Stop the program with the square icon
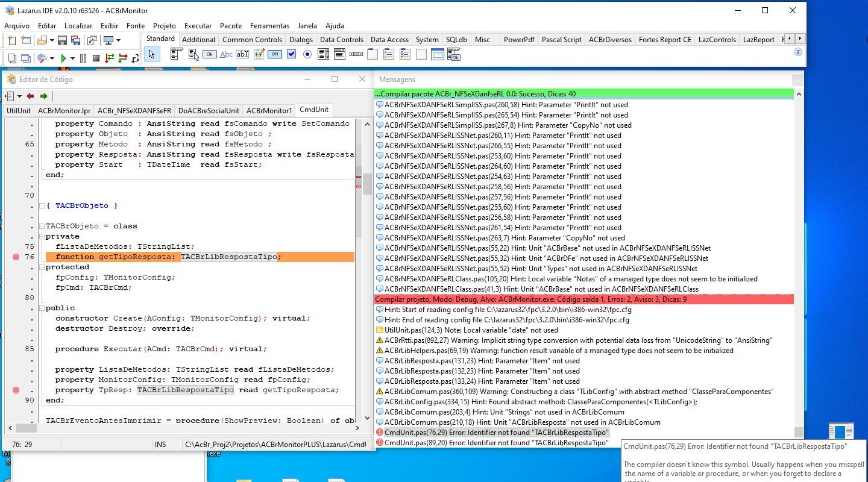This screenshot has width=868, height=482. tap(96, 58)
